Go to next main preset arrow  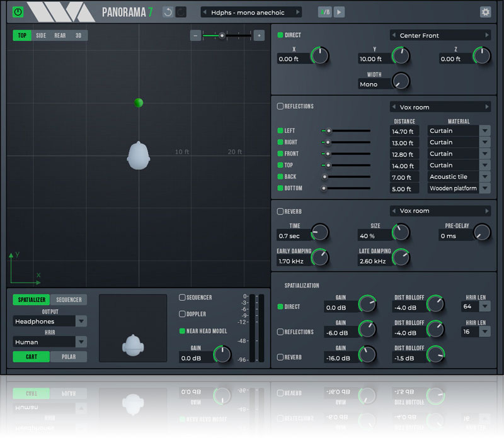tap(298, 12)
